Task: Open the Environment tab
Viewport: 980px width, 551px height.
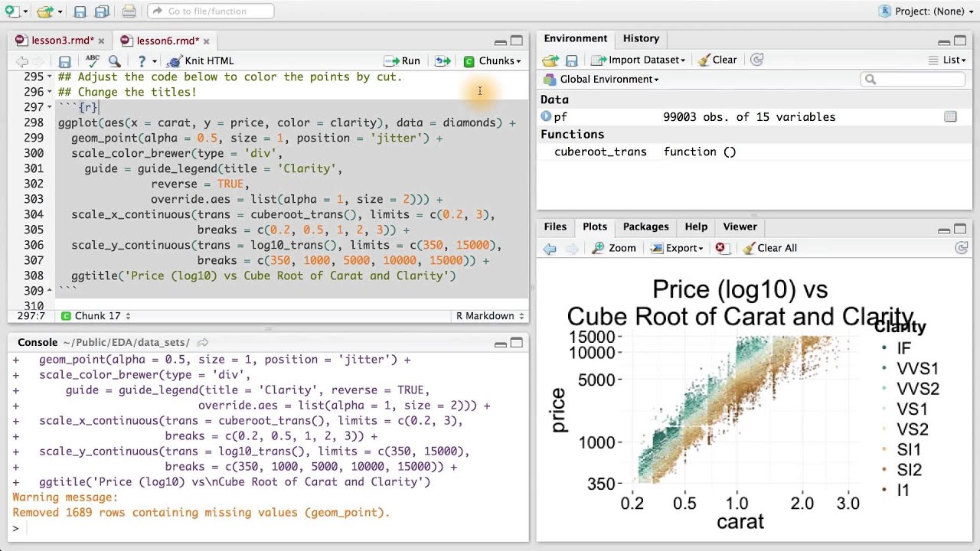Action: [576, 38]
